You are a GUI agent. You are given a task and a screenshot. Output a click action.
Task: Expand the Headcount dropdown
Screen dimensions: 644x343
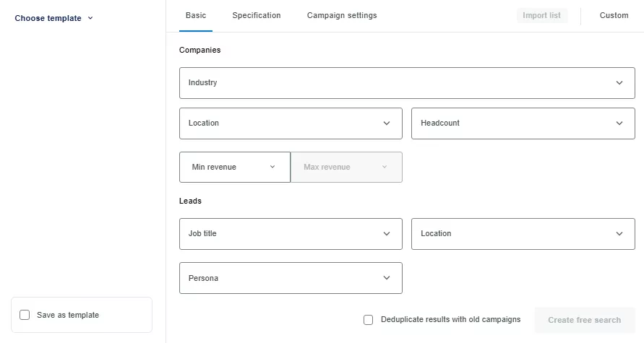click(523, 123)
